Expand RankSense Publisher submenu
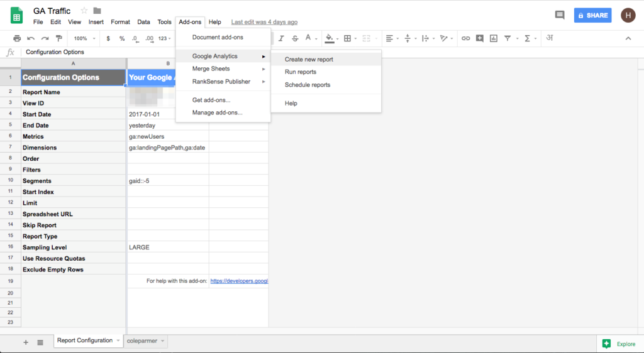The width and height of the screenshot is (644, 353). pos(223,82)
